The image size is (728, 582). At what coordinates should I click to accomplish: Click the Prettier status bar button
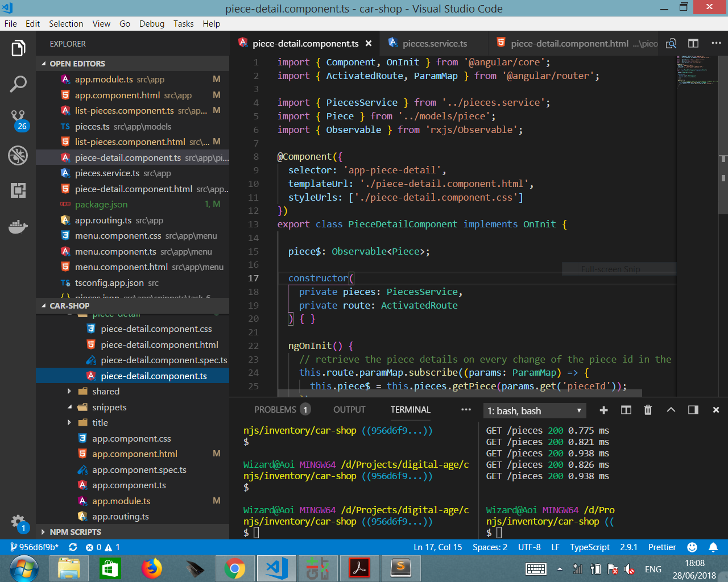pyautogui.click(x=662, y=547)
